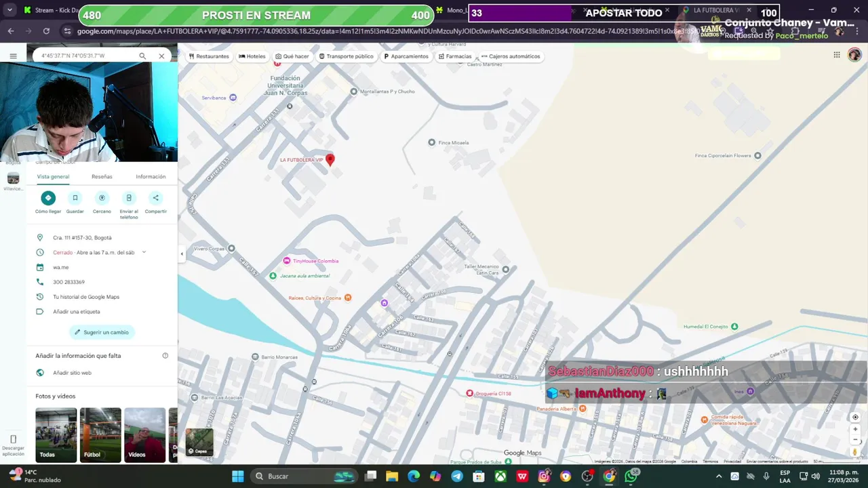The width and height of the screenshot is (868, 488).
Task: Click the Privacidad footer link
Action: click(732, 462)
